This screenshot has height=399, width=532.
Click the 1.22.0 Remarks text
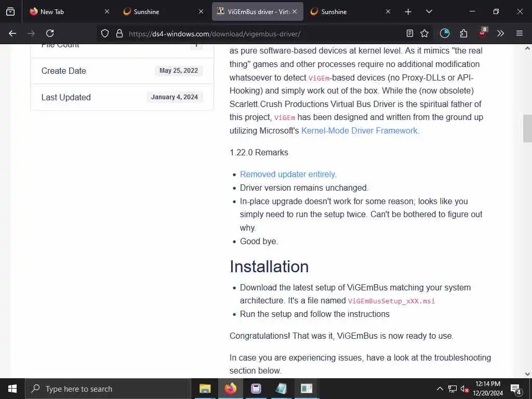[259, 153]
